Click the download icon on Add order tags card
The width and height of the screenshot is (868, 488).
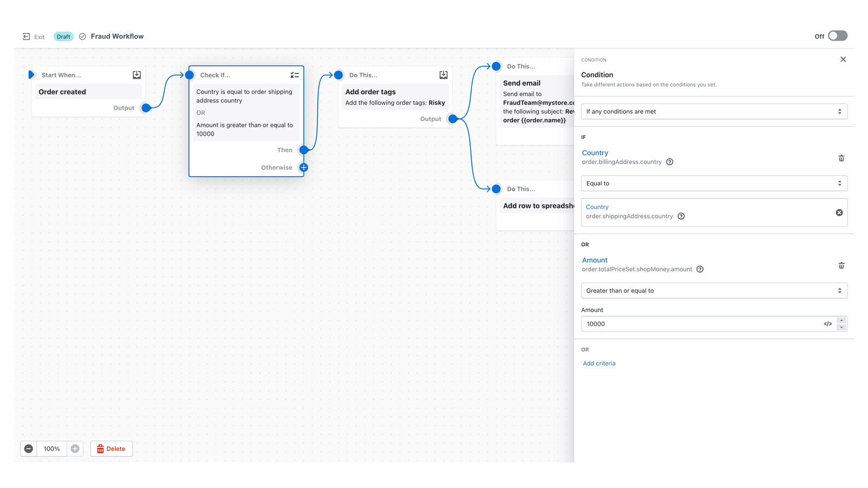click(443, 75)
